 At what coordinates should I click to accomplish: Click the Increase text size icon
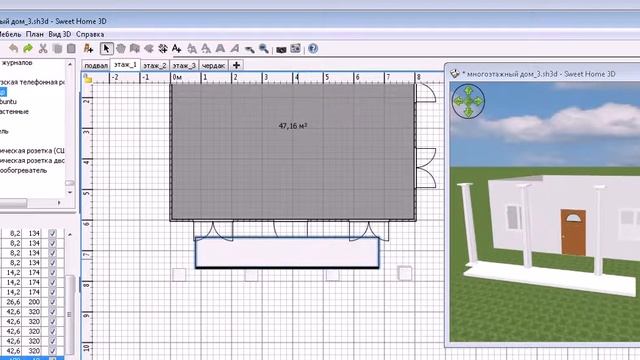coord(191,49)
